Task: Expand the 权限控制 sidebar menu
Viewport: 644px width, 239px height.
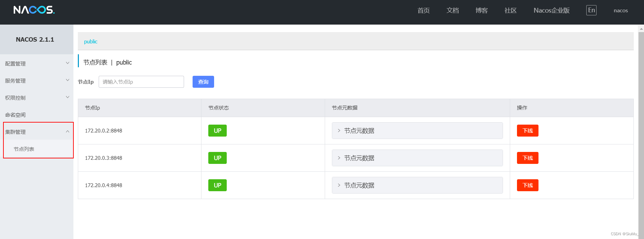Action: (37, 98)
